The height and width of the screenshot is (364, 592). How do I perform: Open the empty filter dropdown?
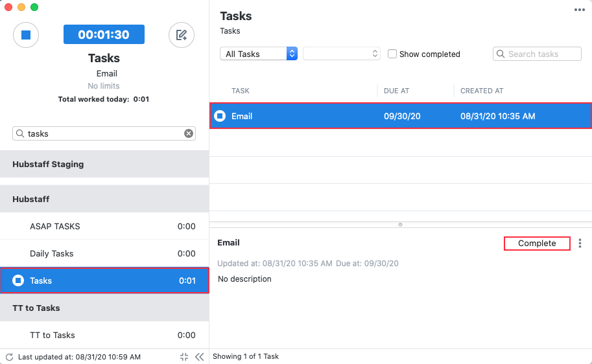tap(341, 54)
